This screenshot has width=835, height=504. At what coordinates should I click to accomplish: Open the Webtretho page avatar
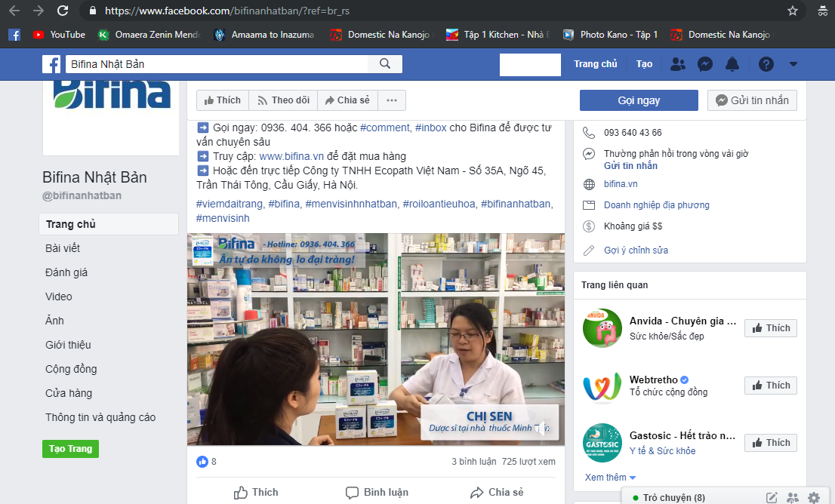[x=602, y=386]
